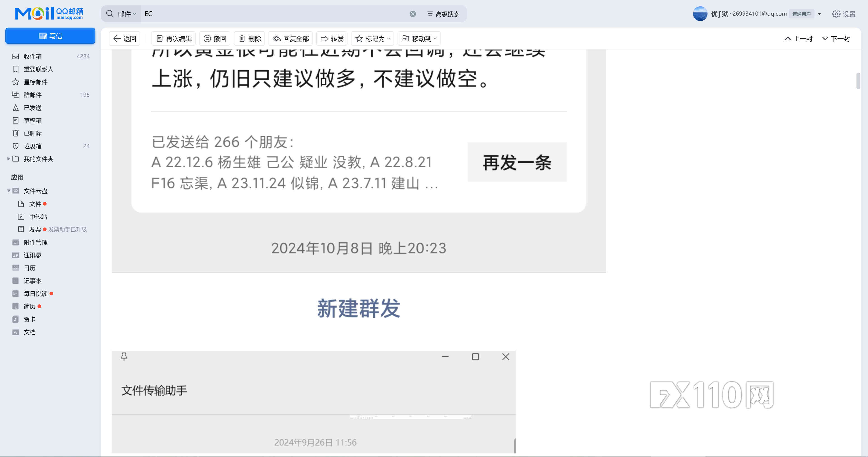Click the 设置 label
Screen dimensions: 868x457
pos(849,14)
